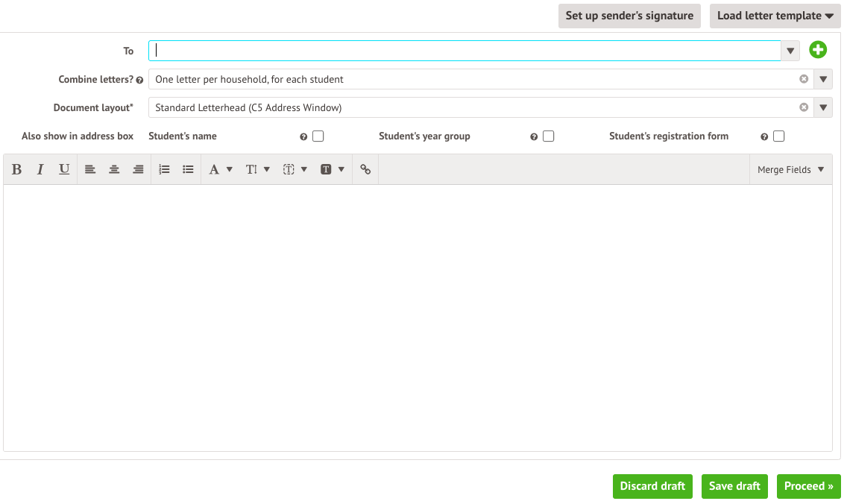Clear the Document layout selection

click(804, 107)
